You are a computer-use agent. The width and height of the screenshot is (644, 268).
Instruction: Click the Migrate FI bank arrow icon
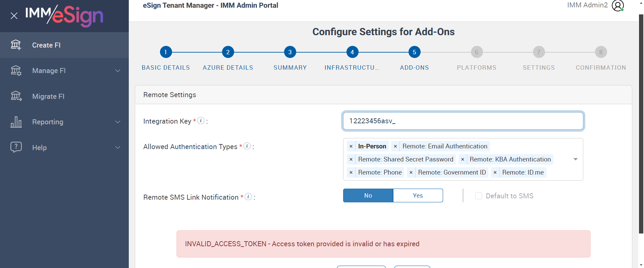point(16,96)
